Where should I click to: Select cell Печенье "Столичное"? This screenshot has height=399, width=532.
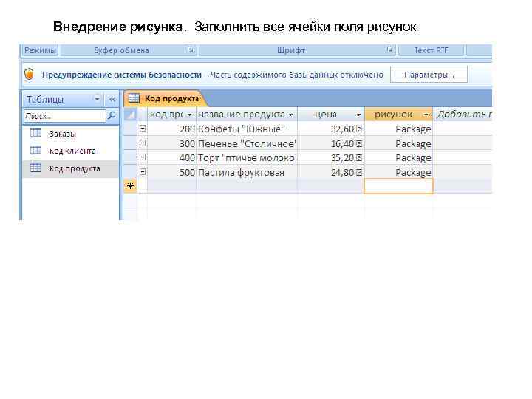coord(247,143)
